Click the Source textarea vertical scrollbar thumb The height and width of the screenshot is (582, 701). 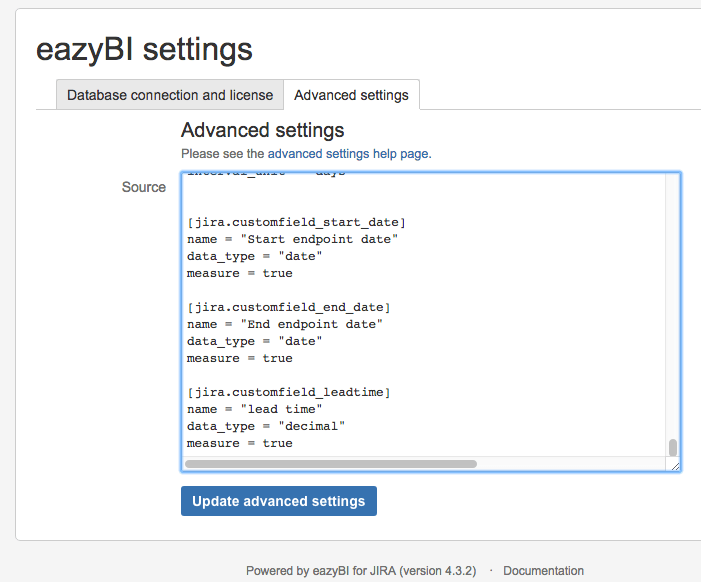673,447
